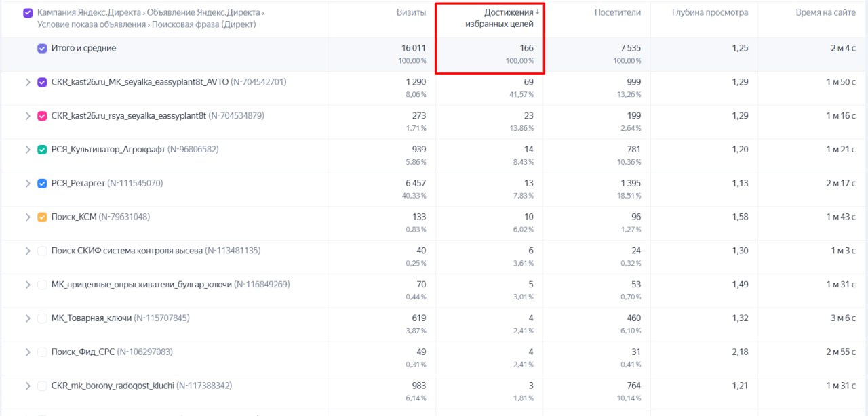Expand the МК_прицепные_опрыскиватели_булгар_ключи row
Image resolution: width=868 pixels, height=416 pixels.
(28, 285)
